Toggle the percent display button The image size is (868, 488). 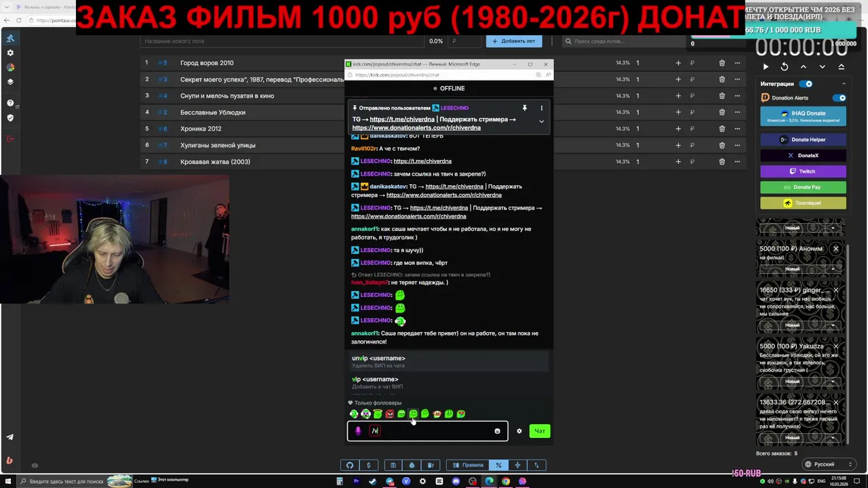(x=498, y=465)
